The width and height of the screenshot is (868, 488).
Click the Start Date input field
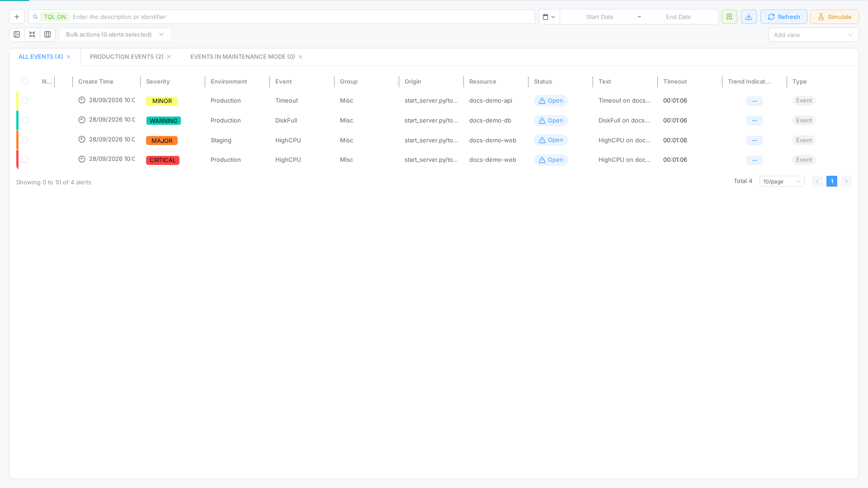[599, 17]
